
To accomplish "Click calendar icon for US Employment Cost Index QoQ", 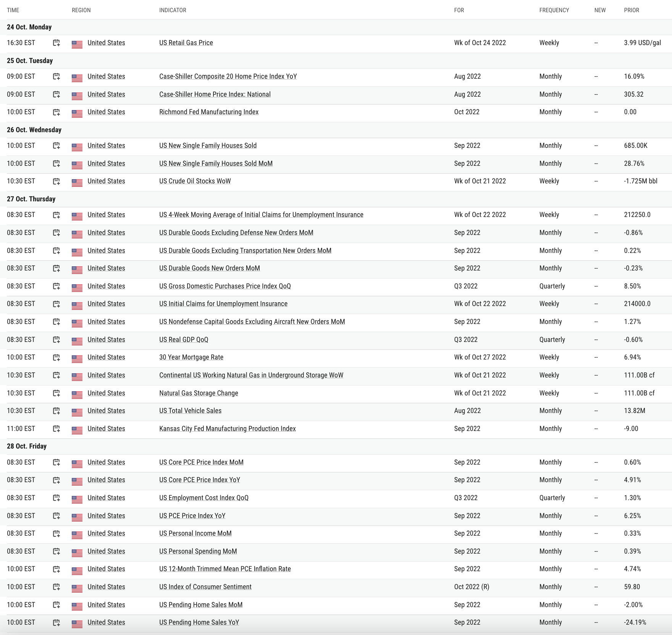I will coord(56,498).
